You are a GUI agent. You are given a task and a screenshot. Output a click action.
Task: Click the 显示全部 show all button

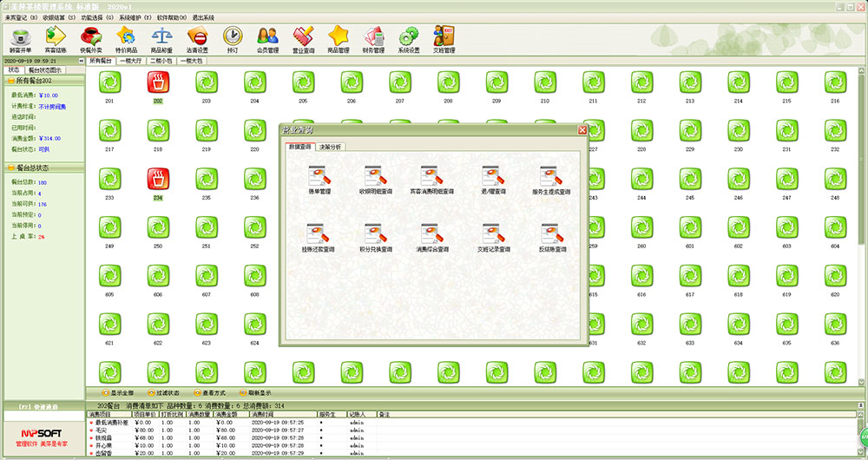click(x=115, y=393)
